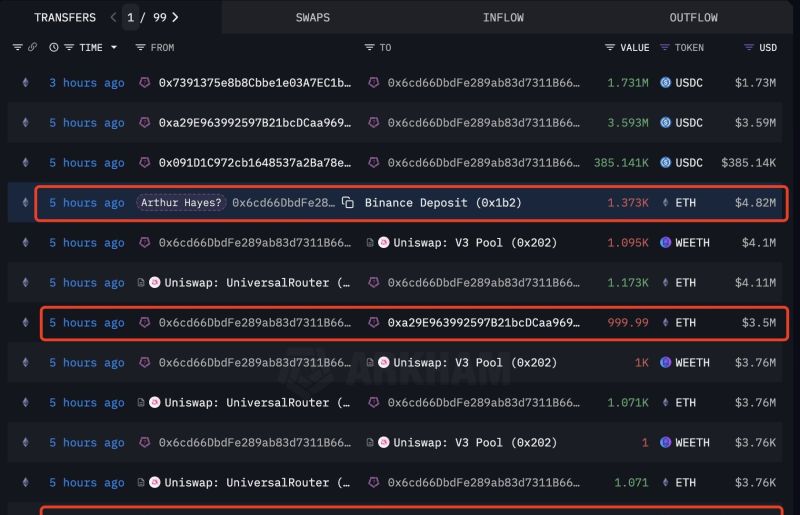Open sender 0xa29E963992597 in 3.593M USDC row
800x515 pixels.
pos(255,123)
